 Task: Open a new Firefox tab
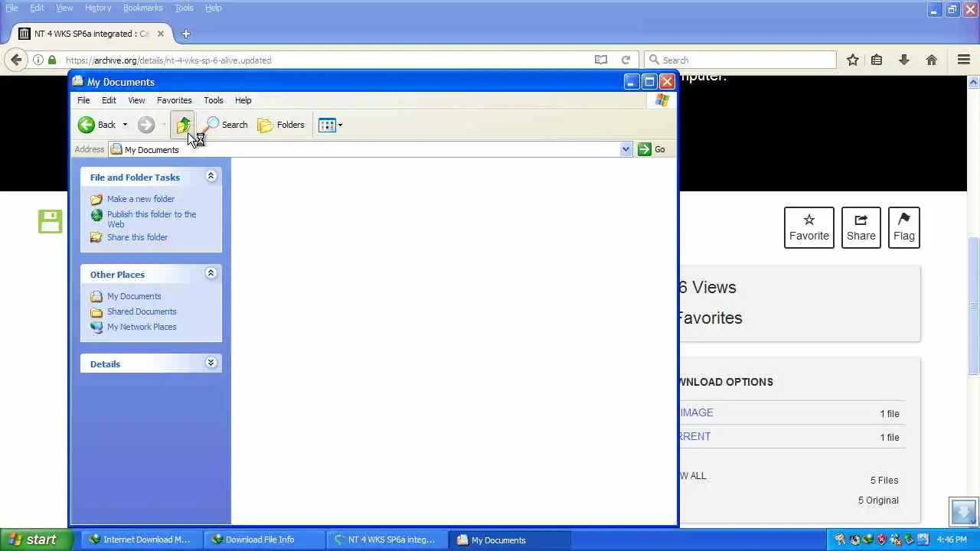click(x=186, y=34)
